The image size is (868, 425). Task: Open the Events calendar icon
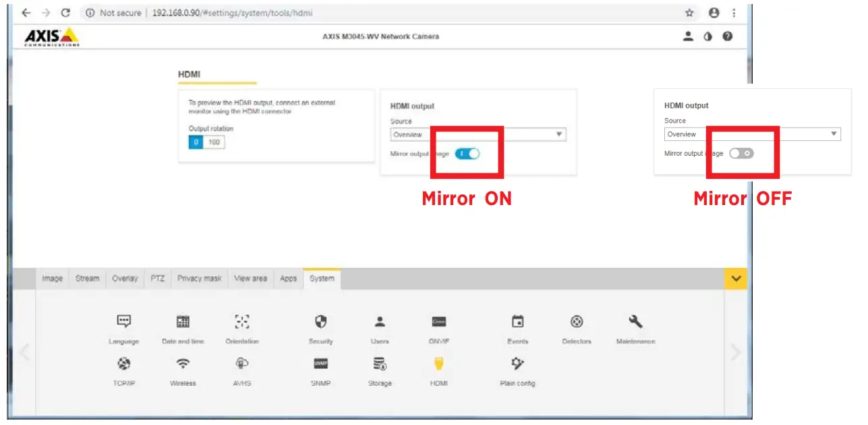[518, 322]
